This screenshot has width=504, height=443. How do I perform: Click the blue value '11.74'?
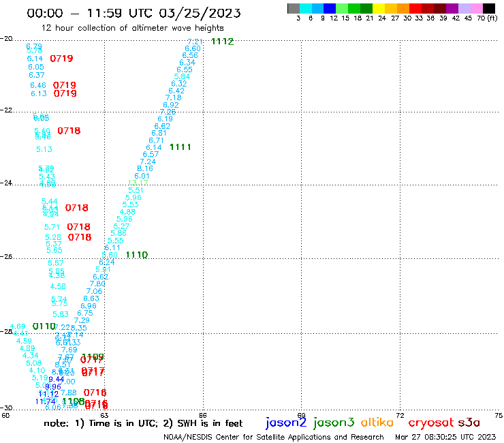(x=46, y=401)
